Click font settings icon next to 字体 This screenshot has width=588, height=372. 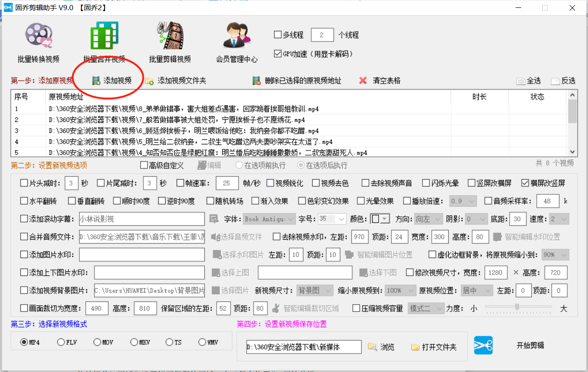214,219
